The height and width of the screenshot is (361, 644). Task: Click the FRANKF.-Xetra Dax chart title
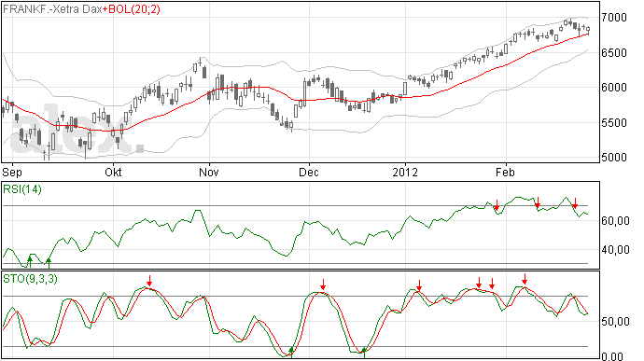tap(52, 9)
